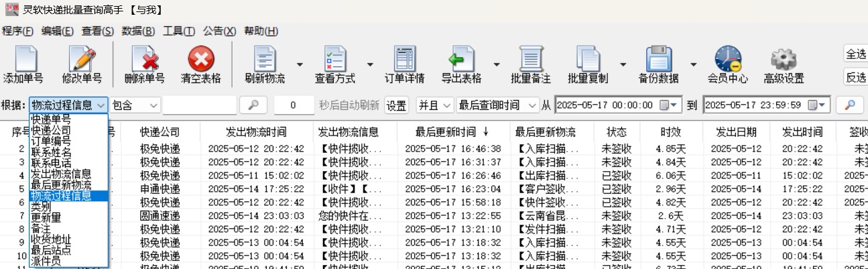Expand the 查看方式 dropdown arrow
Viewport: 868px width, 269px height.
[x=369, y=65]
